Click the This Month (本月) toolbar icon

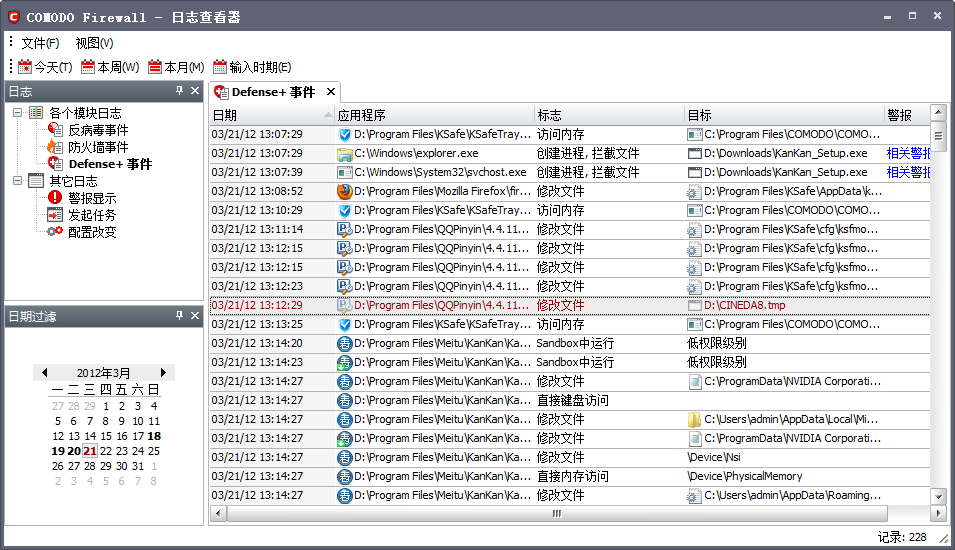[155, 67]
